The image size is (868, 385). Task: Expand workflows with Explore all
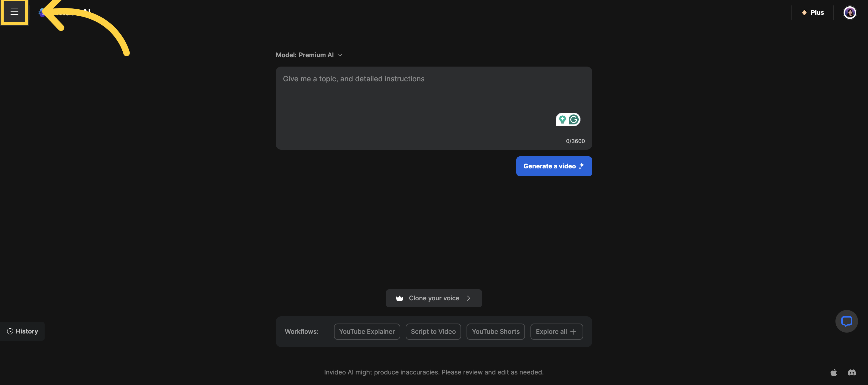[x=556, y=331]
